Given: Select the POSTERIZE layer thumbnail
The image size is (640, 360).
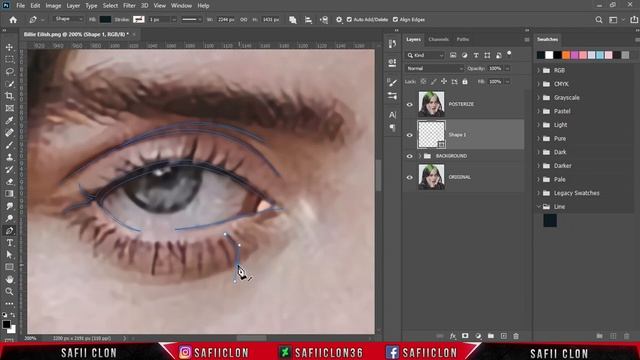Looking at the screenshot, I should point(431,104).
